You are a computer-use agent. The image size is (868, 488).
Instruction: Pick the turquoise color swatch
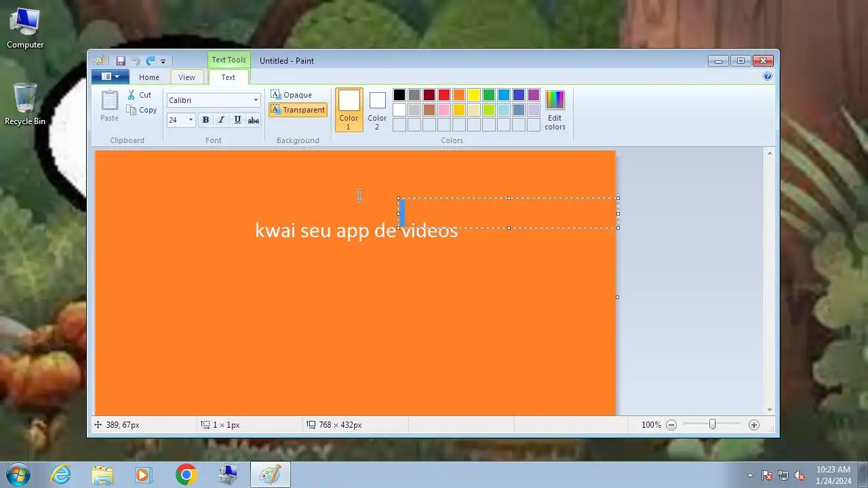(504, 95)
